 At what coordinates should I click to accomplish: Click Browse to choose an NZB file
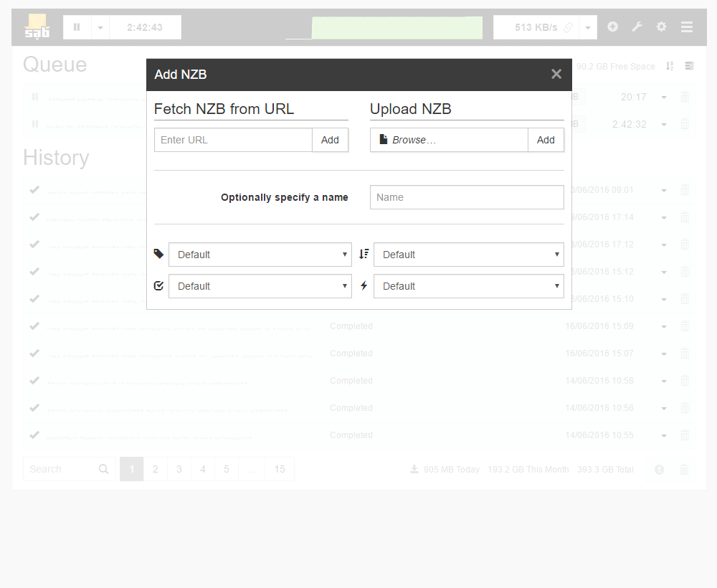449,140
